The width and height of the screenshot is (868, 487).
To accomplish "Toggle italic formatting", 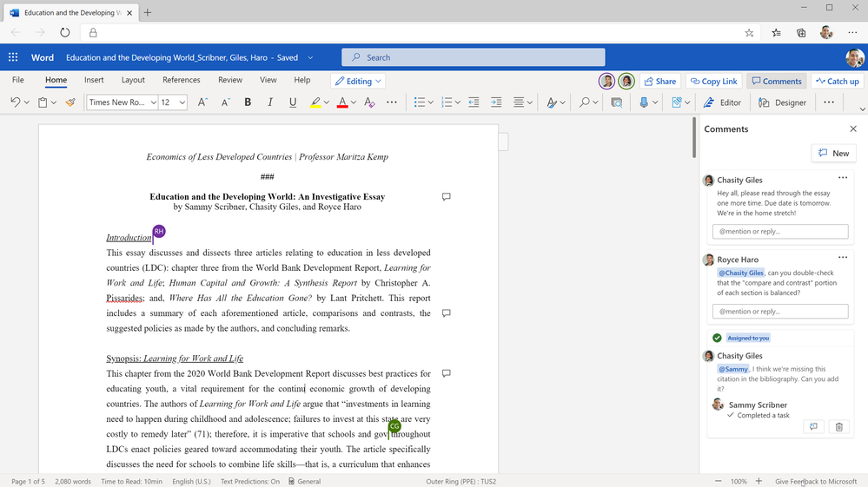I will pyautogui.click(x=270, y=102).
